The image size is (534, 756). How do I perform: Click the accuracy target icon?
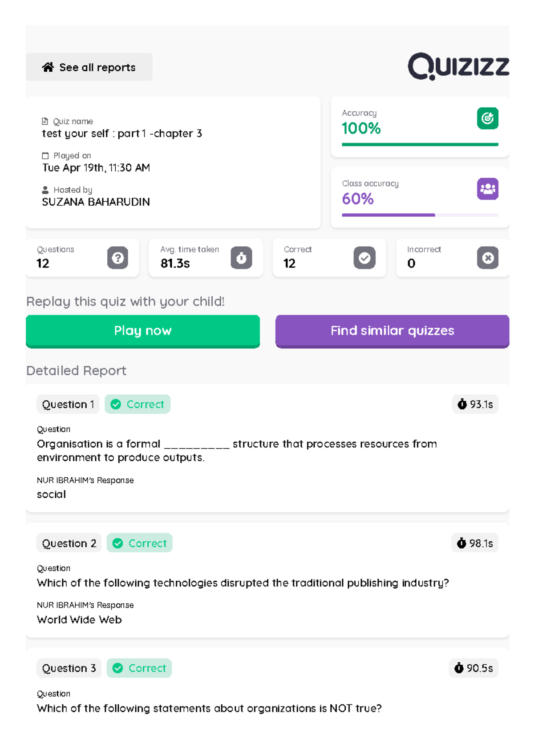coord(487,118)
